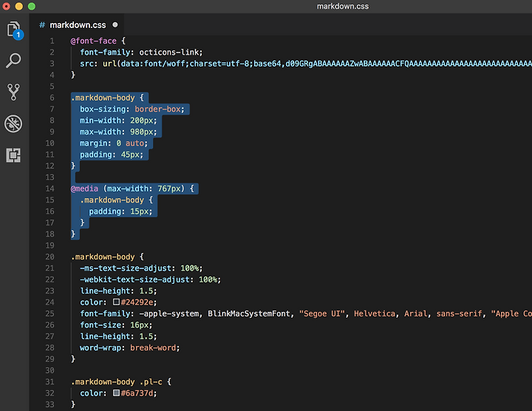Click .markdown-body selector on line 15

click(x=112, y=200)
